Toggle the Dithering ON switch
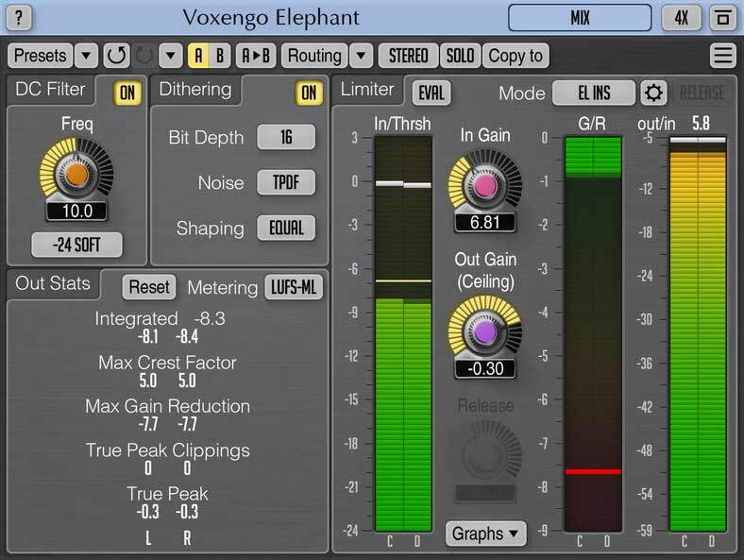The width and height of the screenshot is (744, 560). click(309, 93)
